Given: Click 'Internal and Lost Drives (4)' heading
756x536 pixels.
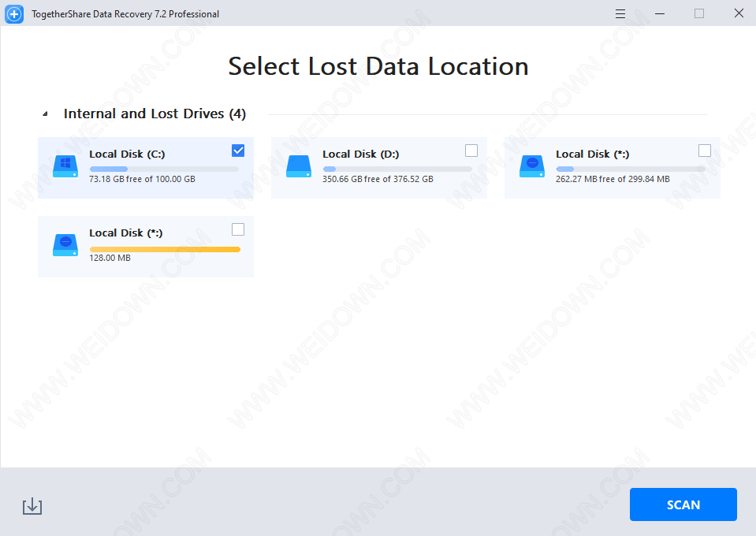Looking at the screenshot, I should coord(155,114).
